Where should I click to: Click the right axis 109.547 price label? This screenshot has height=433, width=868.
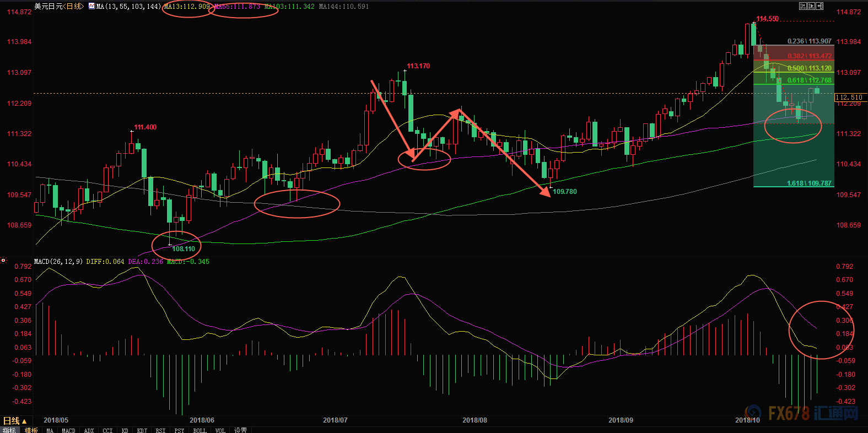tap(849, 195)
